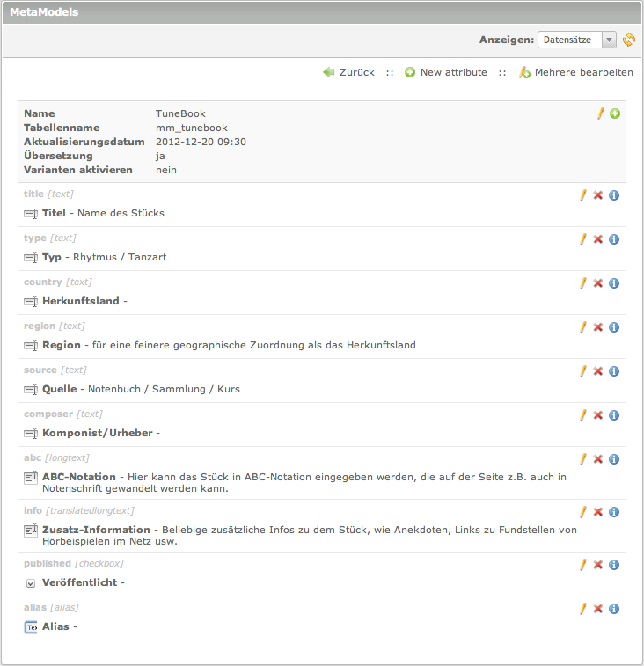Viewport: 644px width, 666px height.
Task: Click the Übersetzung label
Action: (x=58, y=156)
